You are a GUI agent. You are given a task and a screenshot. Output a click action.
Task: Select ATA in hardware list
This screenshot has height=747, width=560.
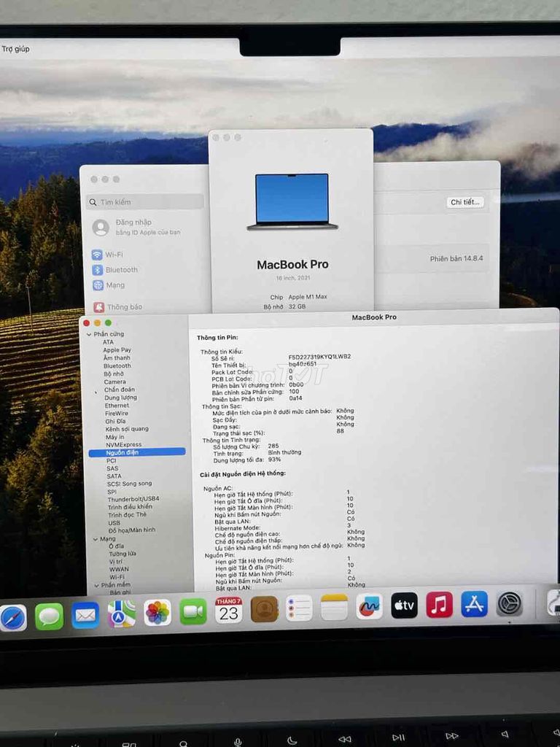[x=108, y=342]
